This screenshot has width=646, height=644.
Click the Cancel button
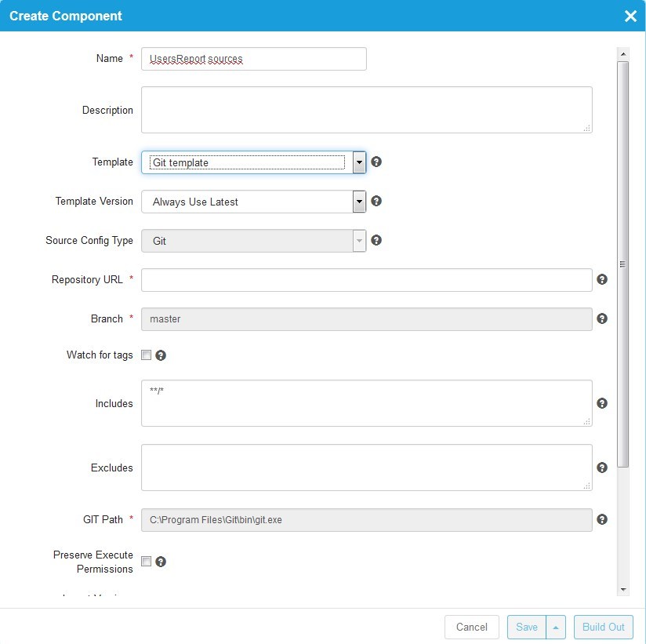(472, 627)
